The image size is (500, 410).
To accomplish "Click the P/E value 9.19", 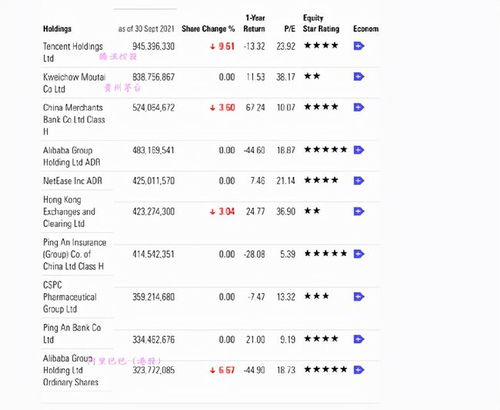I will tap(288, 339).
